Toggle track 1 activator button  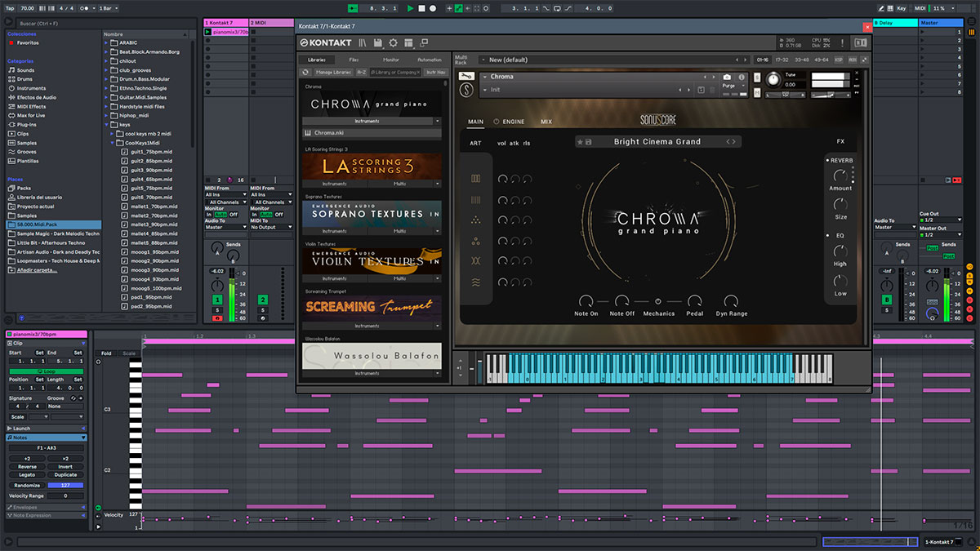click(x=217, y=300)
